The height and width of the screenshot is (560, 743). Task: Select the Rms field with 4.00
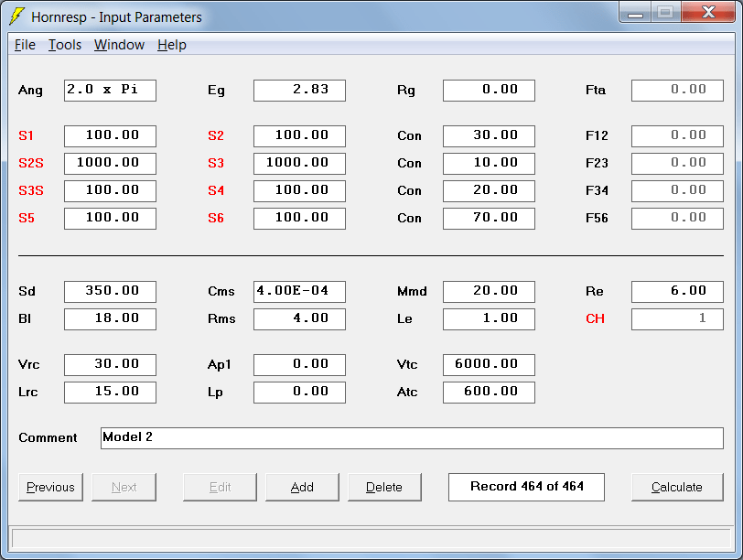(299, 318)
